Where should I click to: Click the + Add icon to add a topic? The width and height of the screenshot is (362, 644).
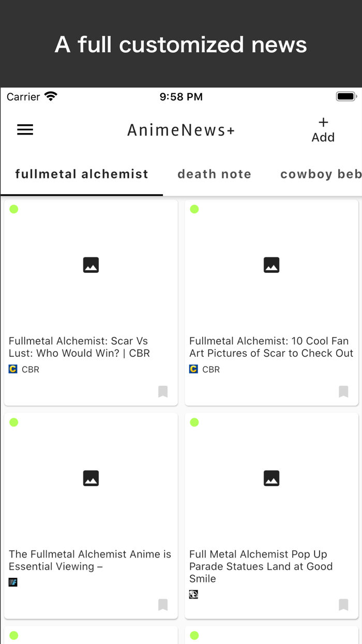(323, 129)
